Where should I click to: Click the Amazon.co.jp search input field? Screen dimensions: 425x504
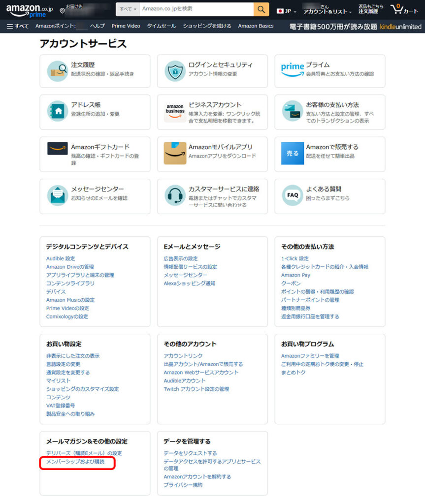click(196, 9)
